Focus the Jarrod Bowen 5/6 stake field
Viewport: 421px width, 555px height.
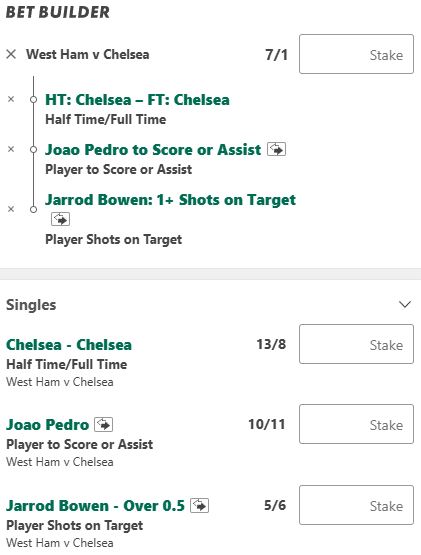[356, 505]
